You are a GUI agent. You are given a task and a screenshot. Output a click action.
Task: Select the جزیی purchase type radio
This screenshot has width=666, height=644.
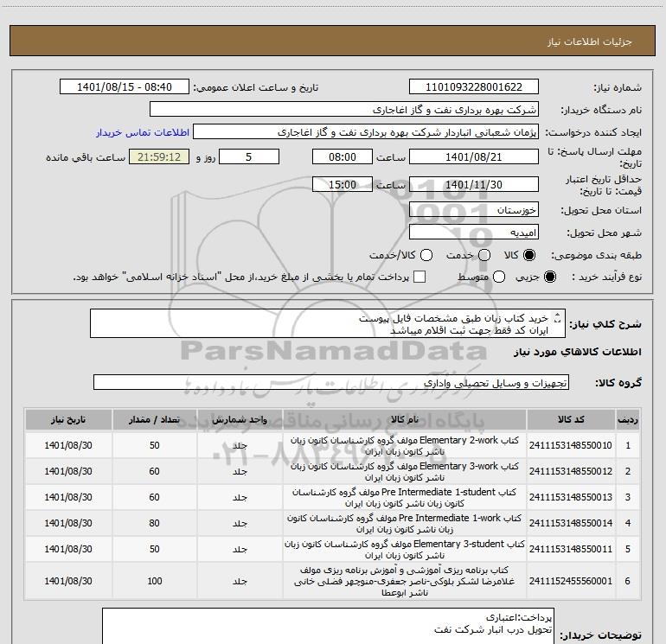pos(550,277)
